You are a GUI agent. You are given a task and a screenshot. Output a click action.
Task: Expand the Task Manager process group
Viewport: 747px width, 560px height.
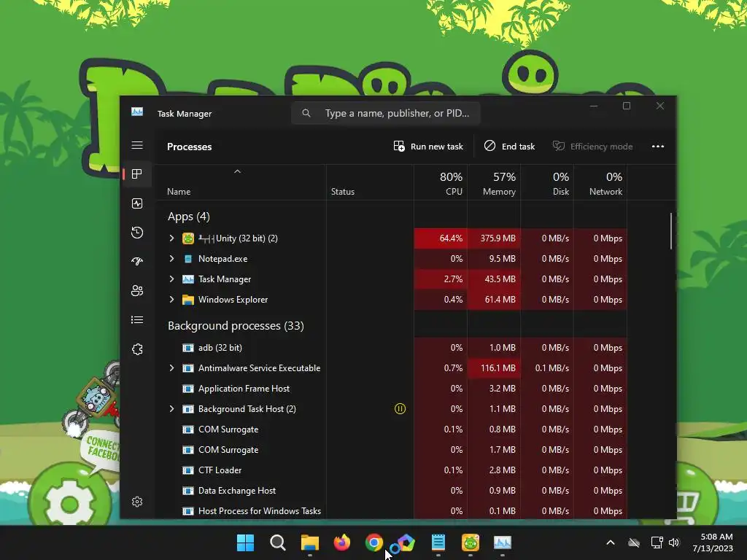point(172,279)
